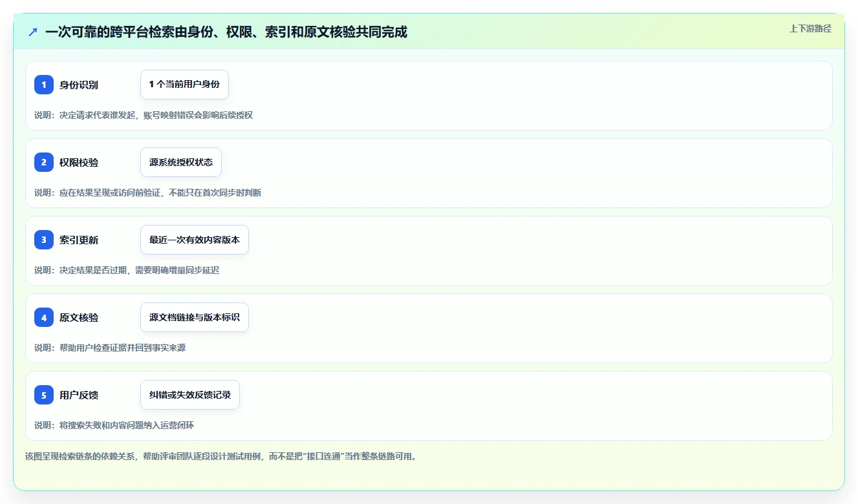Click the 上下游路径 label

810,28
